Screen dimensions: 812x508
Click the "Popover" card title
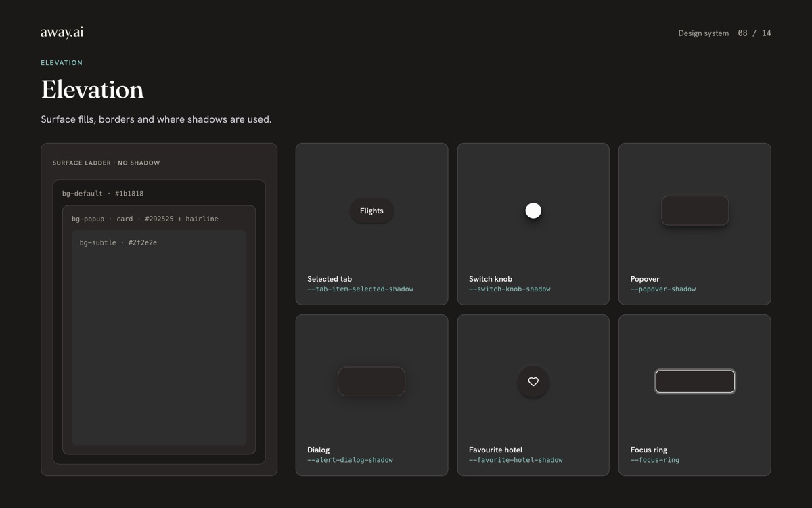[645, 279]
